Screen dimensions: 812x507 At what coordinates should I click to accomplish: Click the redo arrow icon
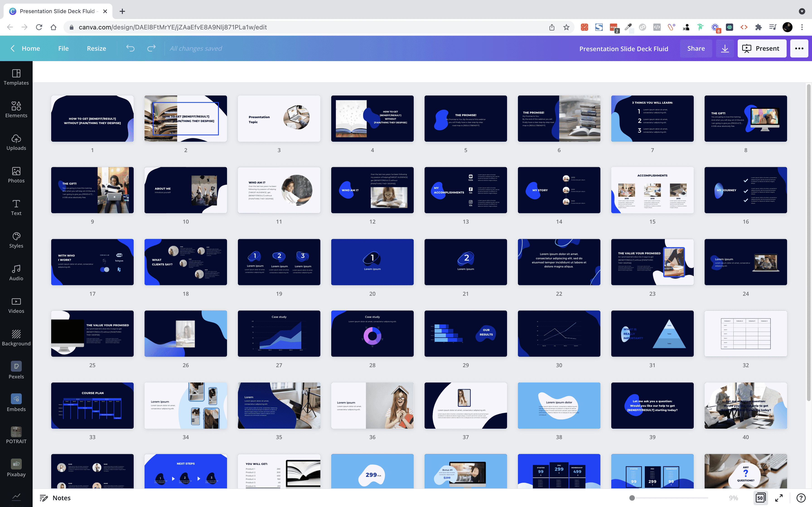151,49
